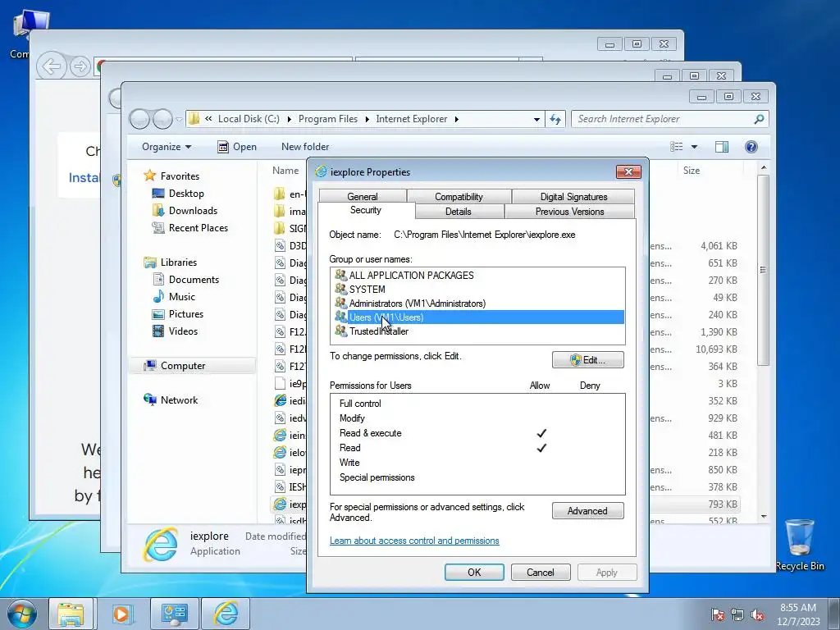Open Recycle Bin on desktop
840x630 pixels.
(799, 545)
